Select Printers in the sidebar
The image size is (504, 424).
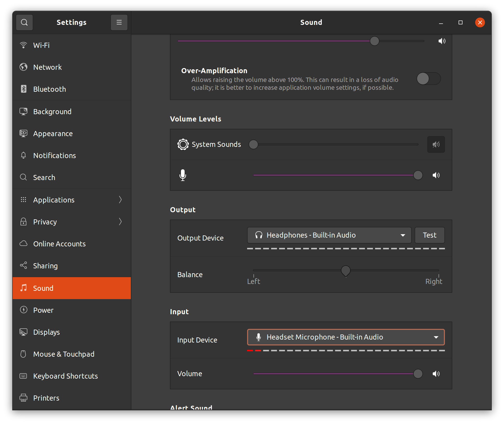coord(46,398)
